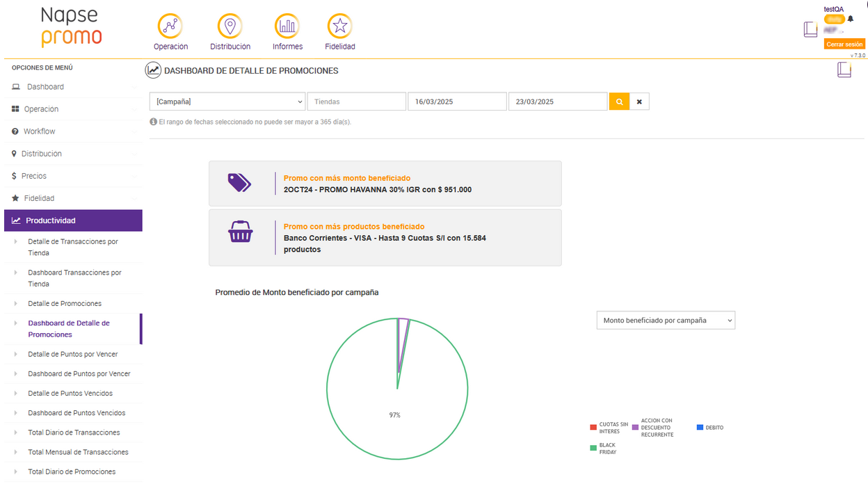This screenshot has height=484, width=868.
Task: Click the ACCION CON DESCUENTO RECURRENTE color swatch
Action: click(635, 428)
